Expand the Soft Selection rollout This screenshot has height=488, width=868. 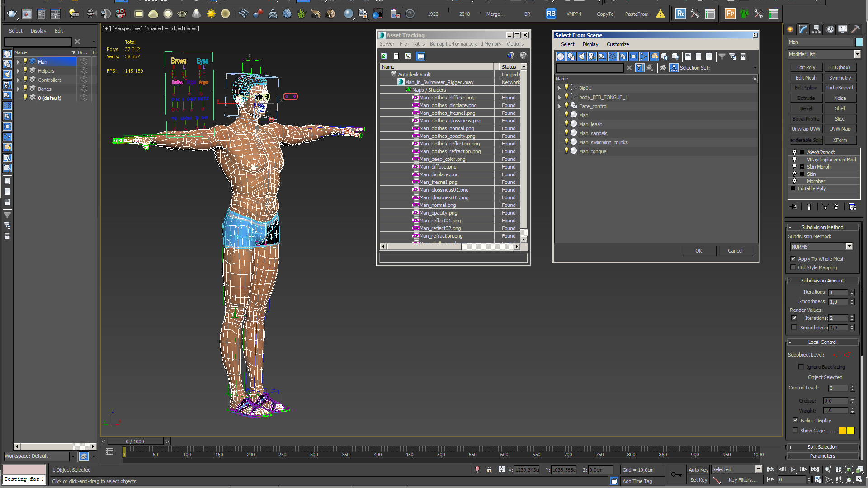(822, 447)
